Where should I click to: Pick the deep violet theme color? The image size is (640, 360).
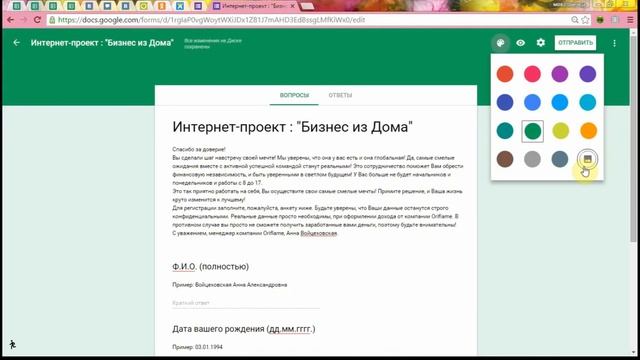587,74
